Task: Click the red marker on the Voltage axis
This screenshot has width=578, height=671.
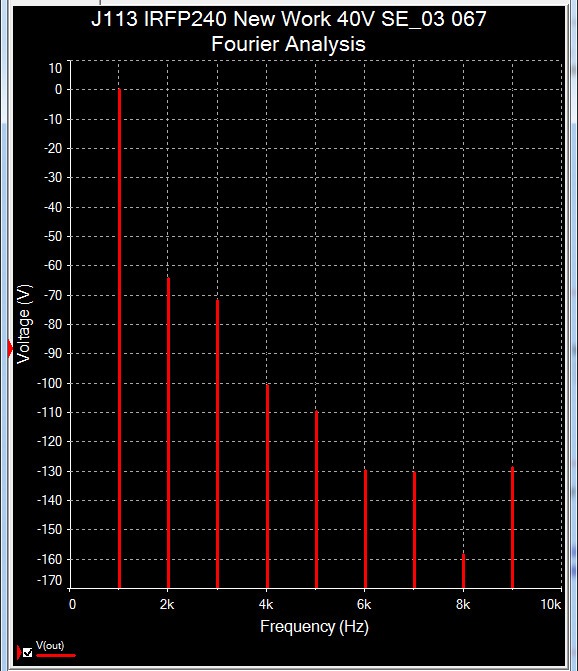Action: pyautogui.click(x=10, y=349)
